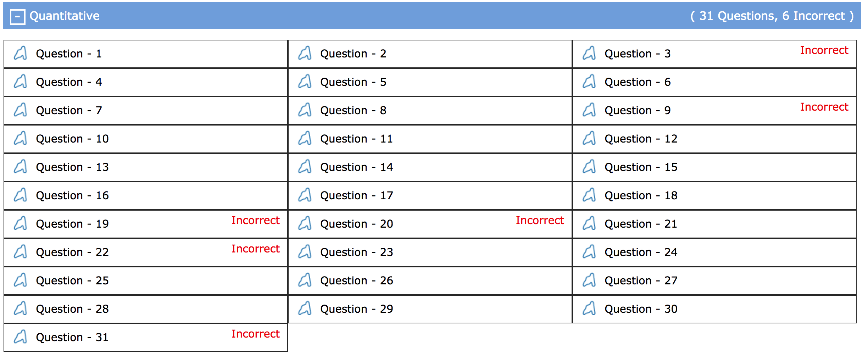Open Question - 24
Viewport: 868px width, 356px height.
640,252
